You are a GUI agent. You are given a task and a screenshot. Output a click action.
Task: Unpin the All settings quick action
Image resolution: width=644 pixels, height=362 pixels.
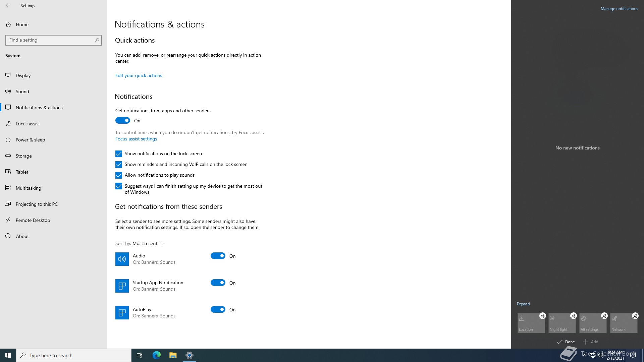604,316
